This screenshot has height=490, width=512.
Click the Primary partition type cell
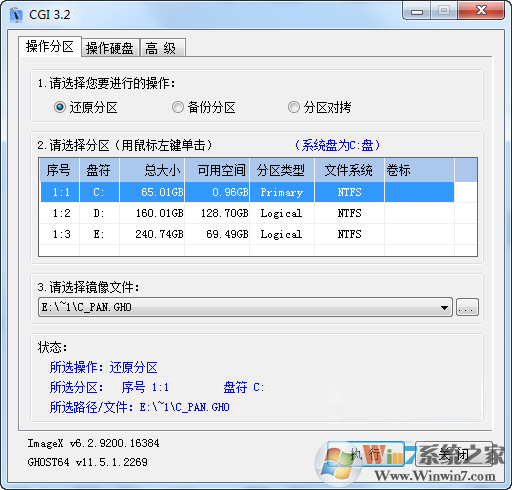(x=282, y=192)
